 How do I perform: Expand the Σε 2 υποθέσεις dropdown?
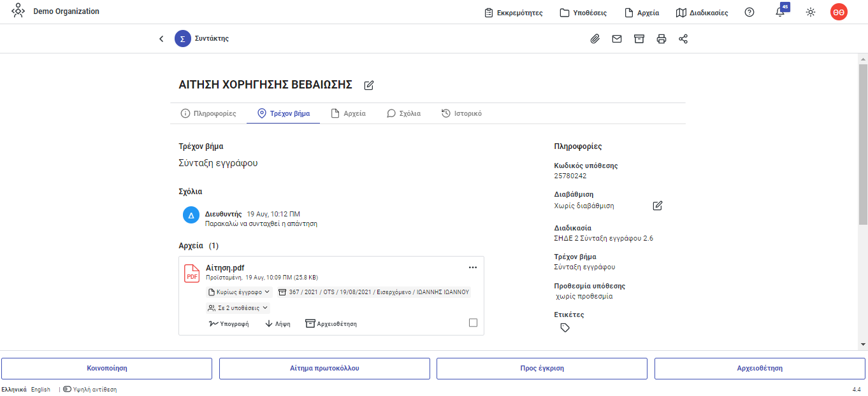[x=238, y=308]
